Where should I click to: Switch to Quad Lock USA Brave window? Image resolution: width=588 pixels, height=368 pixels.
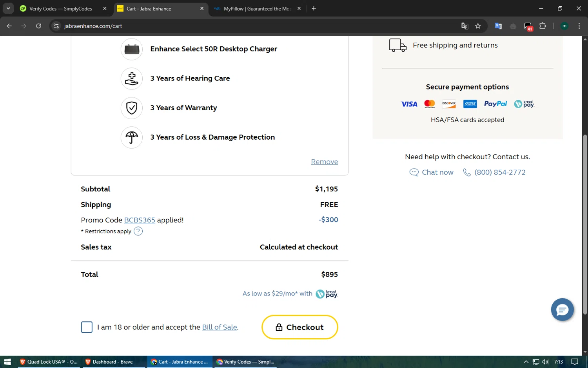49,362
